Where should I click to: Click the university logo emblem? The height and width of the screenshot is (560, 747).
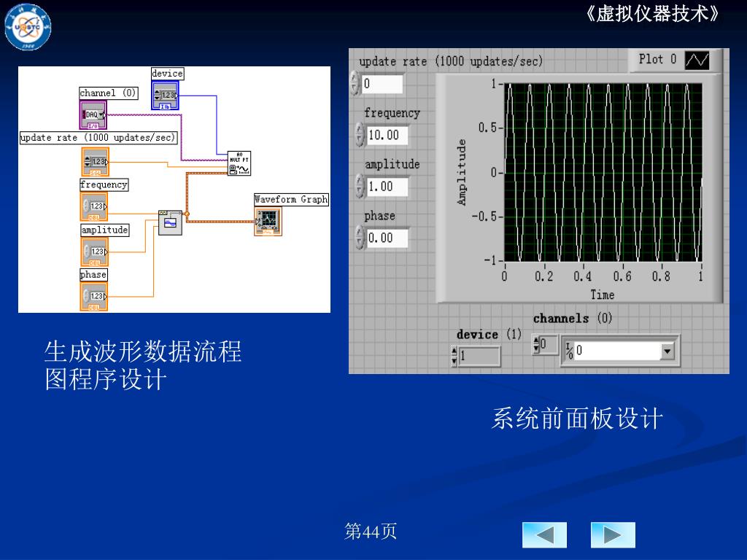28,27
